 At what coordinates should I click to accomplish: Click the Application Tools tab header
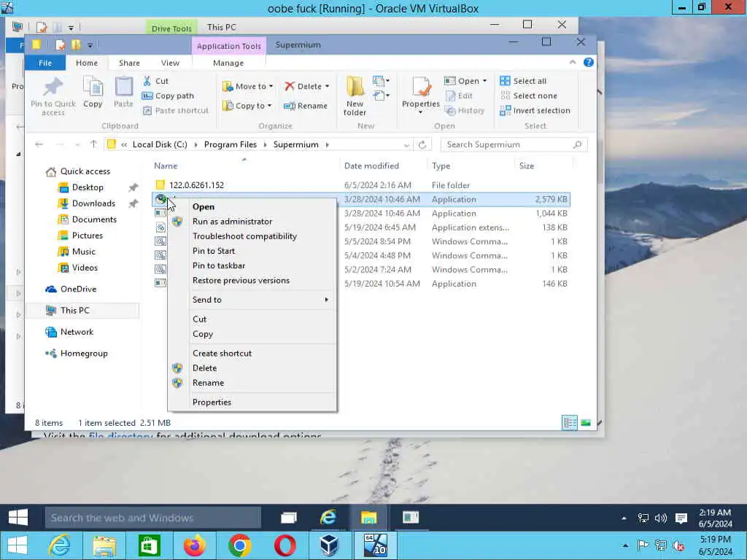click(x=228, y=46)
